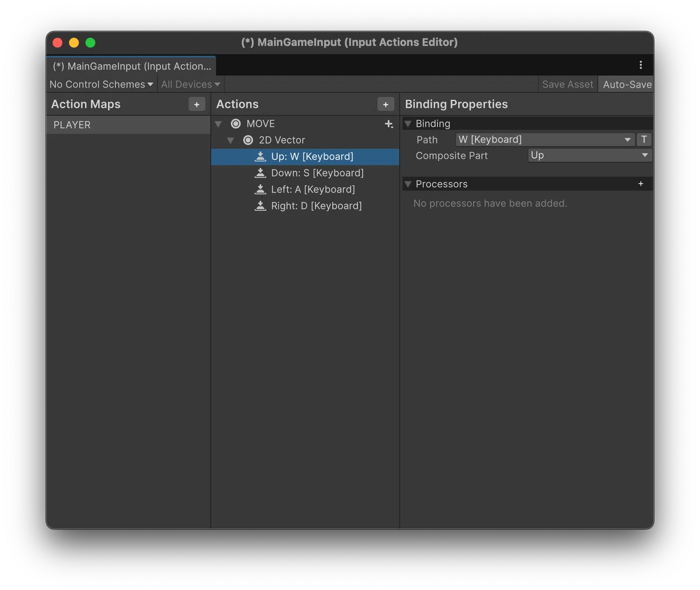Maximize window with green button
Screen dimensions: 700x590
tap(90, 43)
